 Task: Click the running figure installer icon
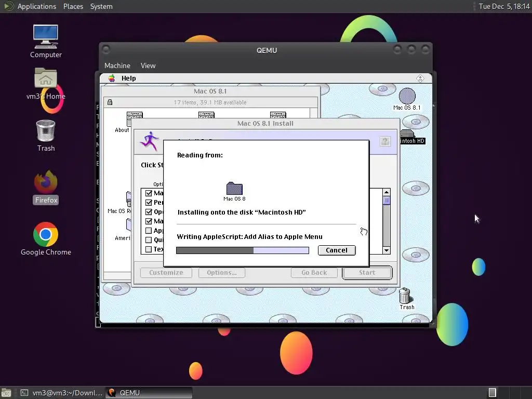tap(149, 141)
